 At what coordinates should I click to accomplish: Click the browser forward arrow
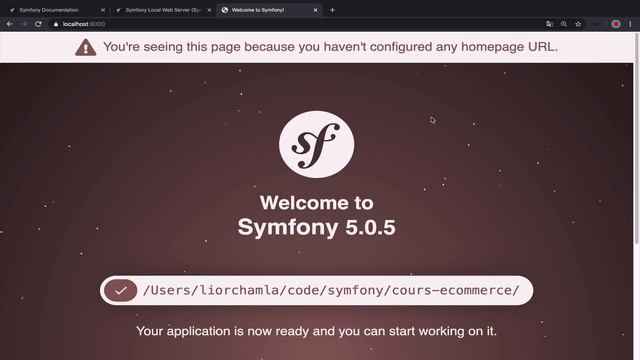24,24
